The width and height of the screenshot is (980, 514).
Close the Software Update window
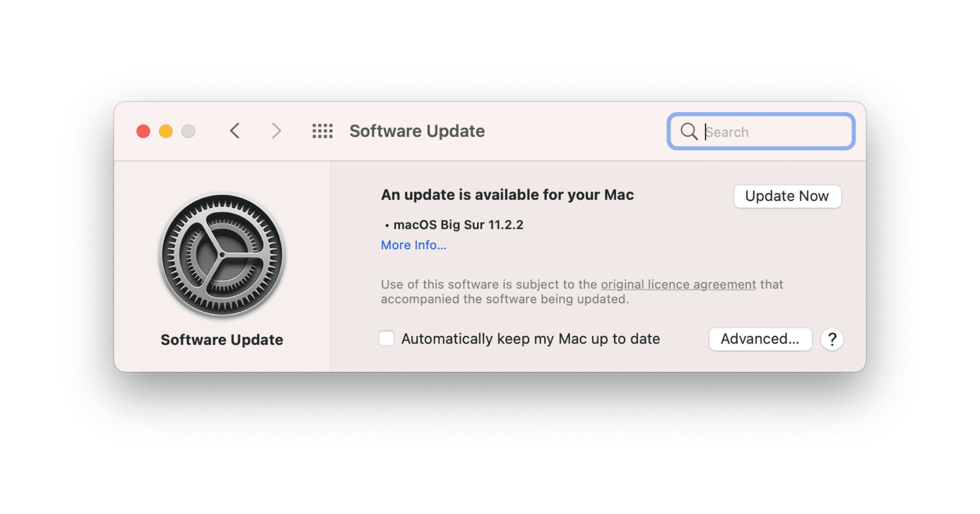click(143, 131)
